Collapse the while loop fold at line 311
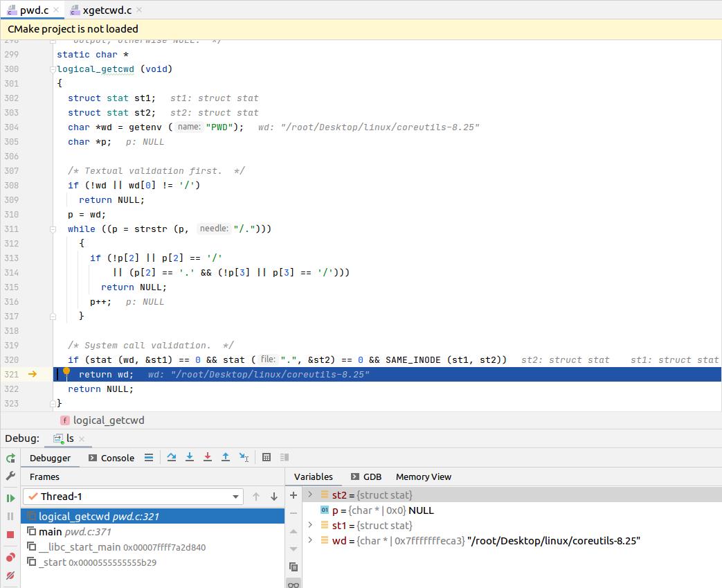The image size is (722, 588). coord(53,229)
